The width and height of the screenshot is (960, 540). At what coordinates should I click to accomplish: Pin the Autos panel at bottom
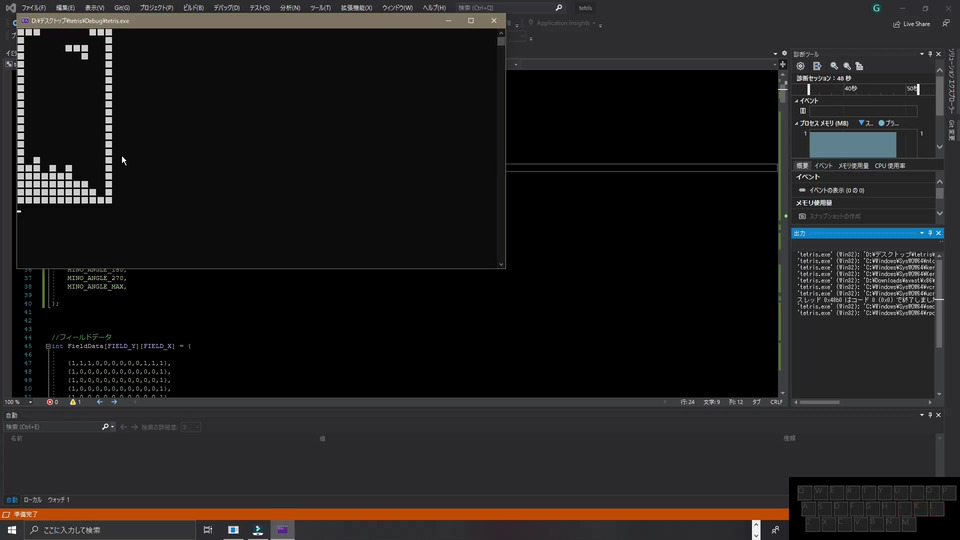pos(930,415)
